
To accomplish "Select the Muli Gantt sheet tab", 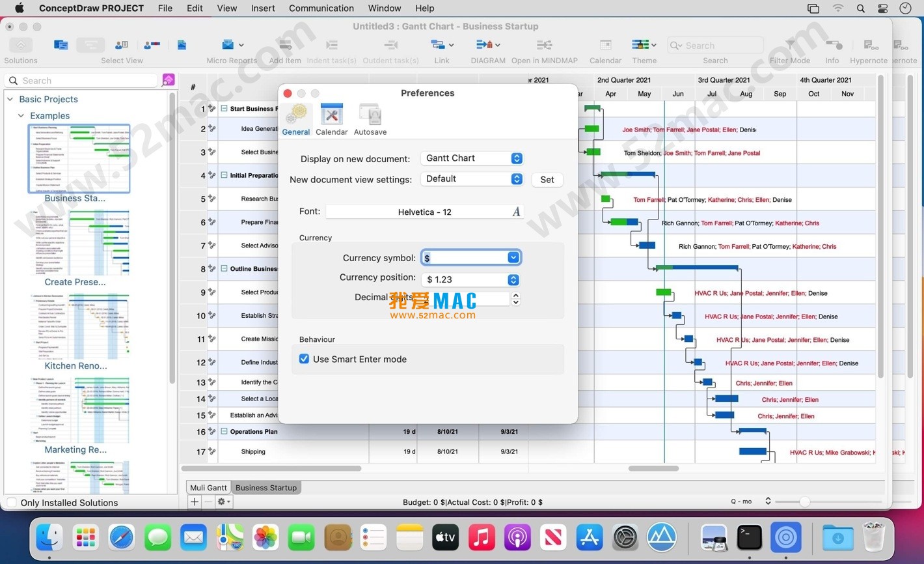I will pos(209,487).
